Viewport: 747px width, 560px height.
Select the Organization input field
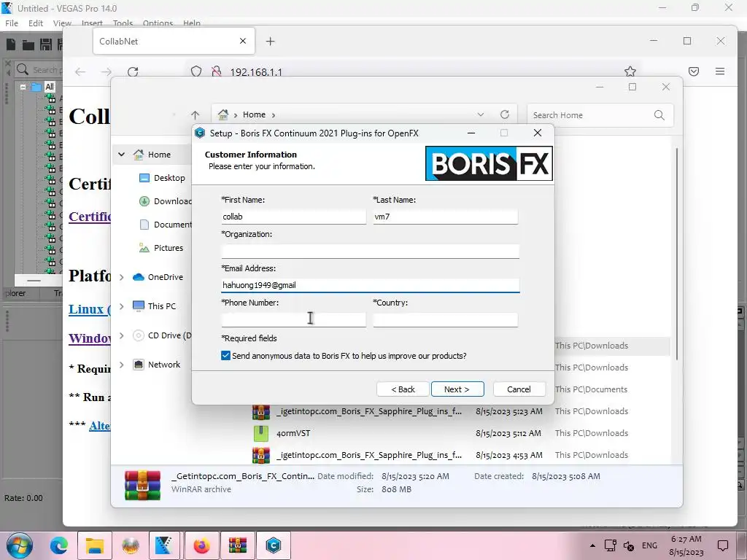pyautogui.click(x=370, y=251)
